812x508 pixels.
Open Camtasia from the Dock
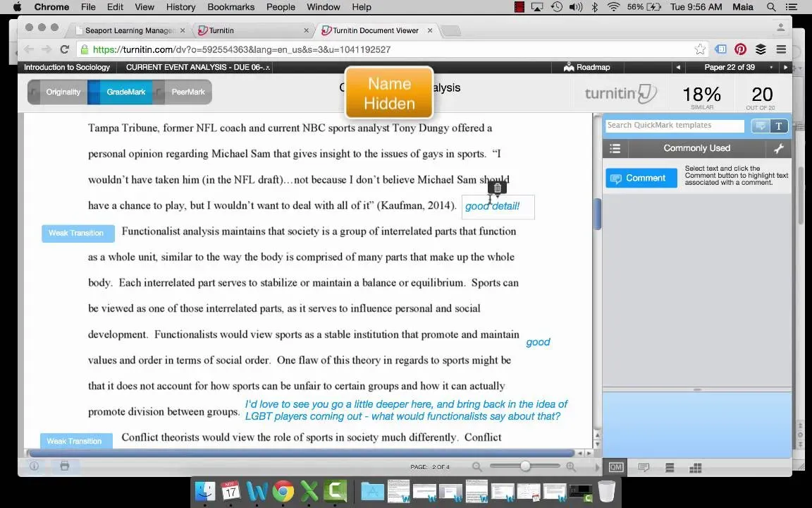(x=335, y=491)
